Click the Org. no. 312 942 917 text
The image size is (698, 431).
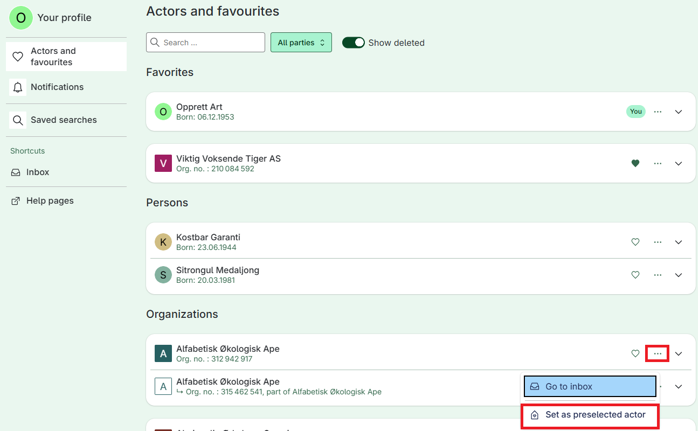pos(214,359)
